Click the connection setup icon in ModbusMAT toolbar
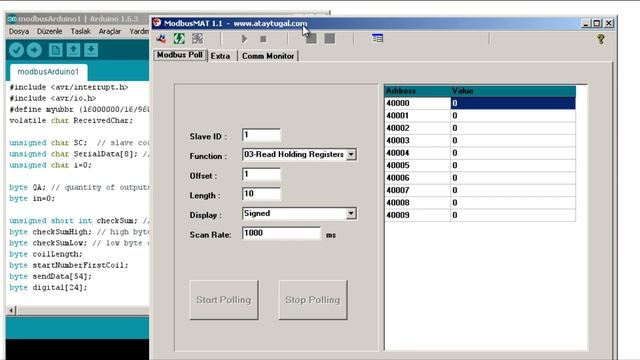The width and height of the screenshot is (640, 360). (x=161, y=39)
